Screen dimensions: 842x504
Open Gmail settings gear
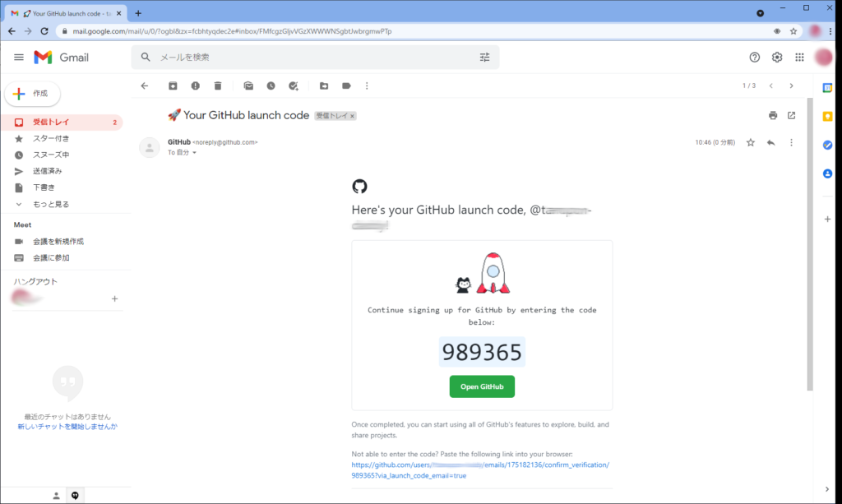(777, 58)
